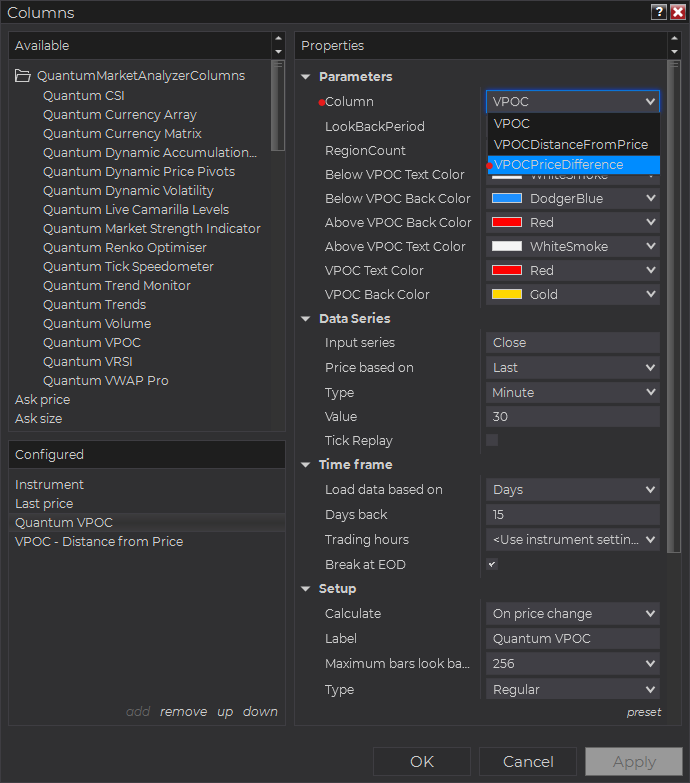Select VPOCPriceDifference option in list
Screen dimensions: 690x783
pyautogui.click(x=574, y=165)
